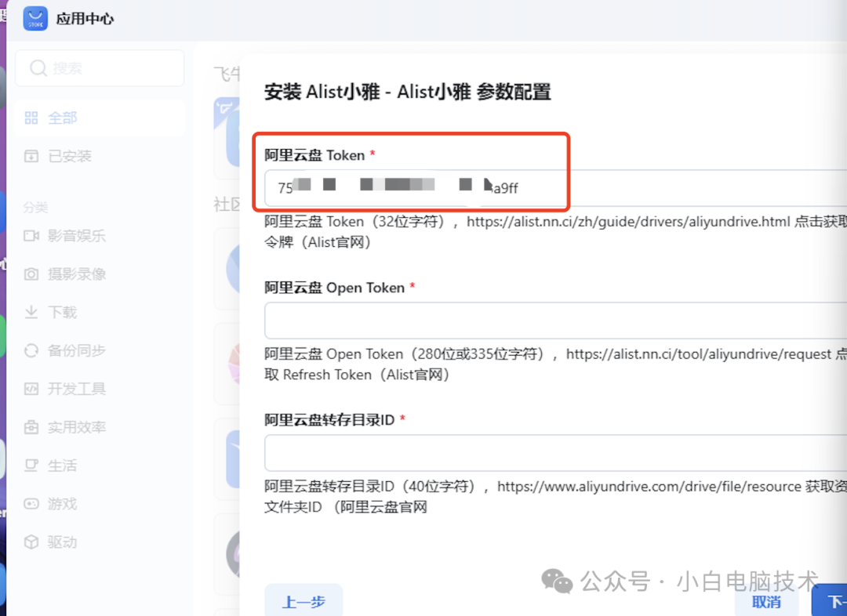Open the 开发工具 category
The width and height of the screenshot is (847, 616).
100,389
